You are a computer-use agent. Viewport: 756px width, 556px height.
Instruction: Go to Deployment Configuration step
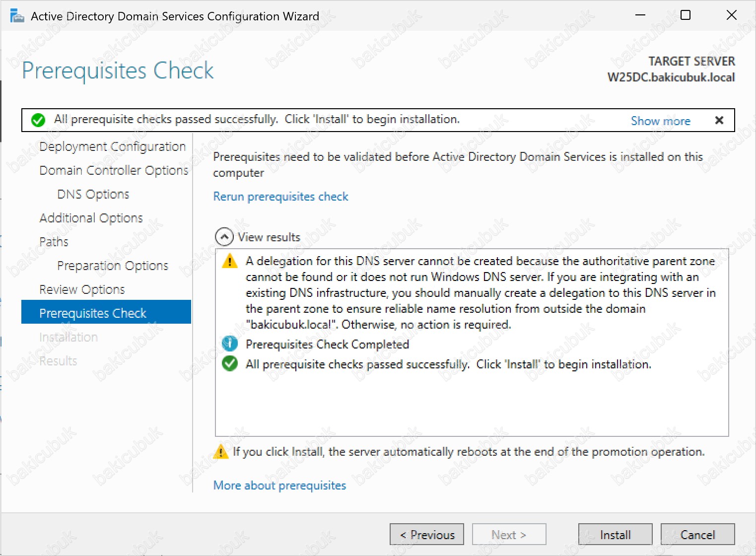pyautogui.click(x=112, y=146)
